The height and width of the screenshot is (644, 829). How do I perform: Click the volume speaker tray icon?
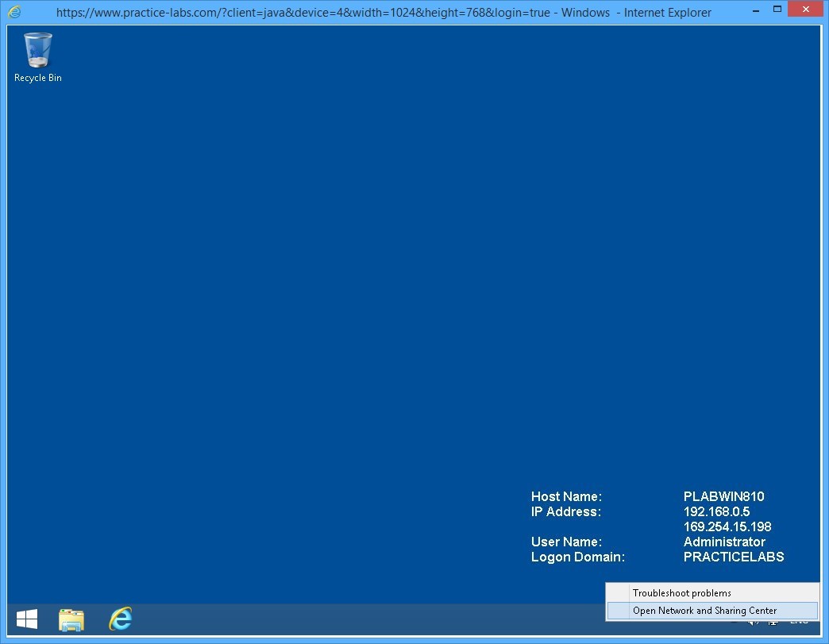[752, 622]
